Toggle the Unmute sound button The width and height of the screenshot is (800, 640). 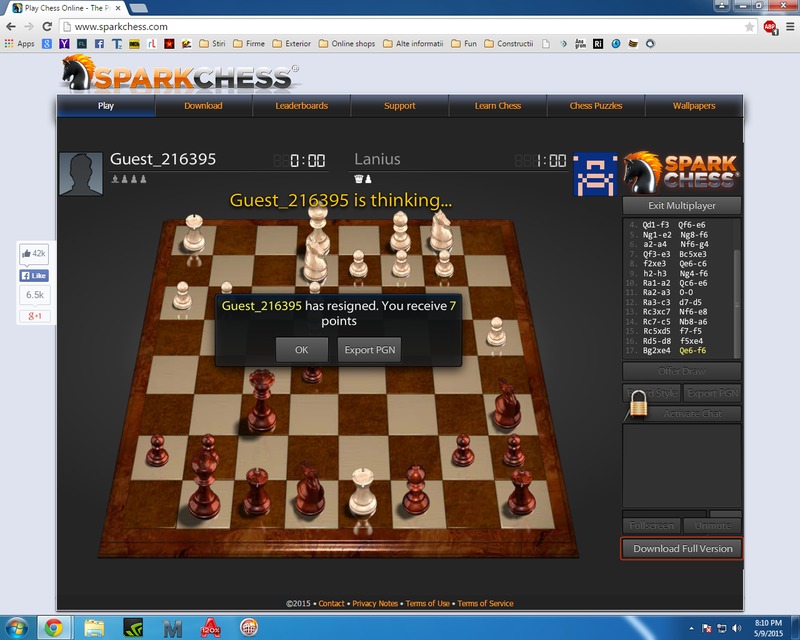tap(712, 525)
